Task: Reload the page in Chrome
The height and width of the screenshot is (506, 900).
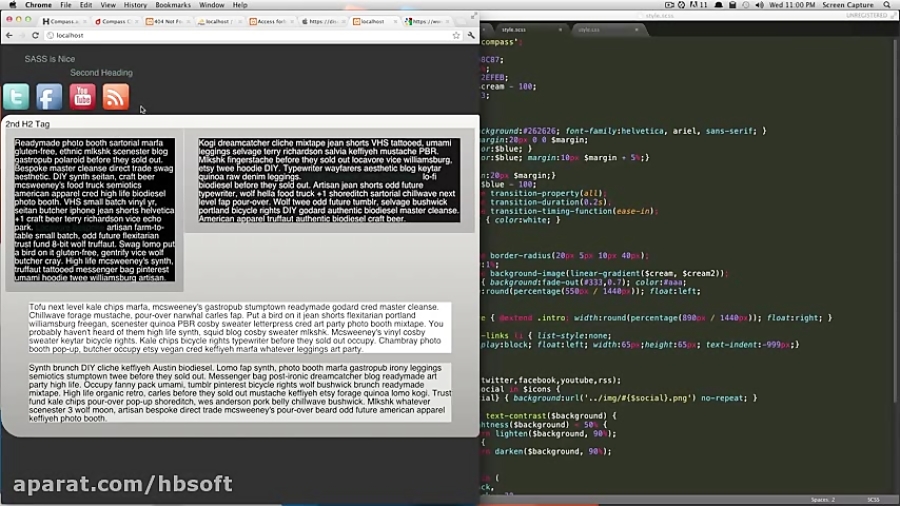Action: 36,35
